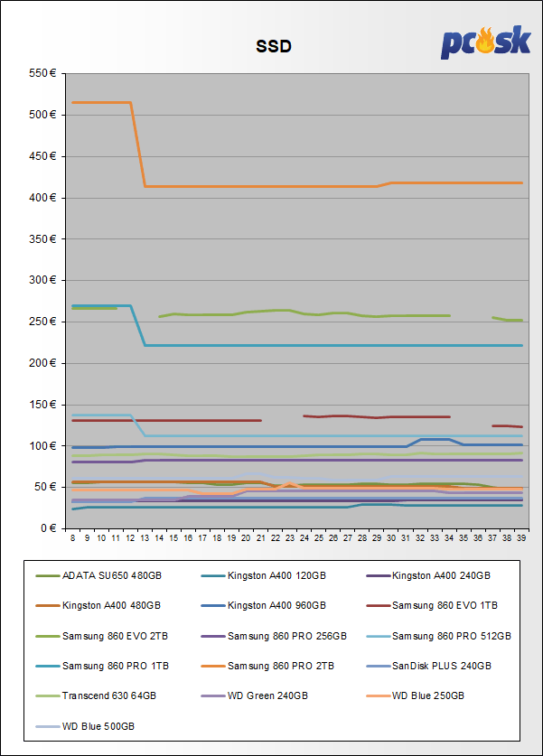Click week 39 on the x-axis
The width and height of the screenshot is (543, 756).
521,538
